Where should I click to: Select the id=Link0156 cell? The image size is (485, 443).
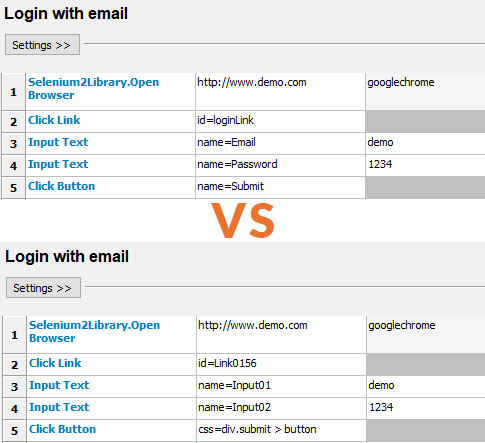point(281,365)
